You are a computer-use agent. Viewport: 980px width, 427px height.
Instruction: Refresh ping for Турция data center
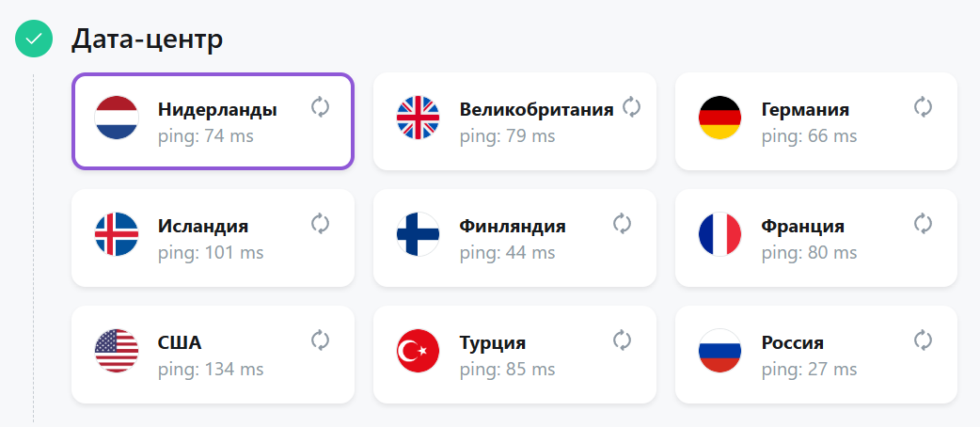[622, 340]
